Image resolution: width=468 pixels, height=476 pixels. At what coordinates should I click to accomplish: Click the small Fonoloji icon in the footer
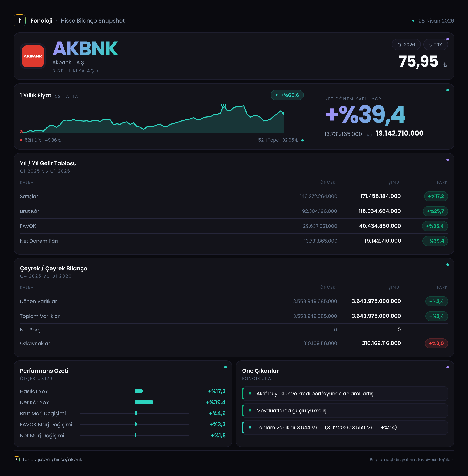16,459
